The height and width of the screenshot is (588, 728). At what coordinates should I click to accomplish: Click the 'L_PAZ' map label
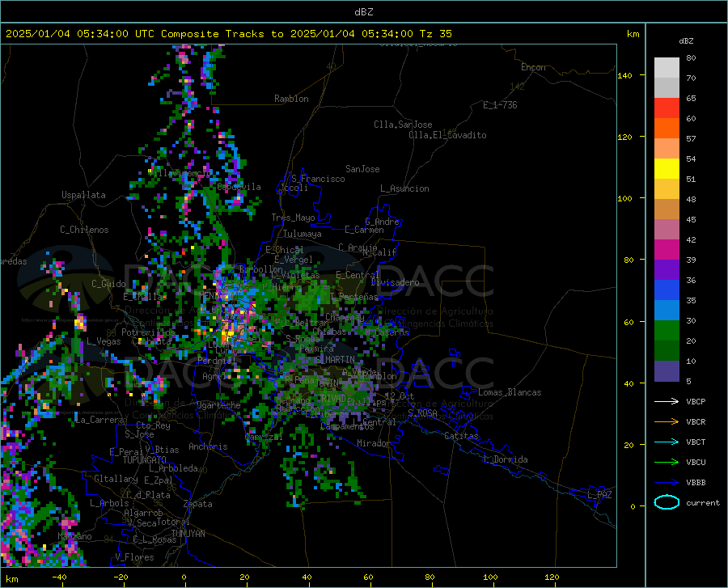[x=599, y=495]
